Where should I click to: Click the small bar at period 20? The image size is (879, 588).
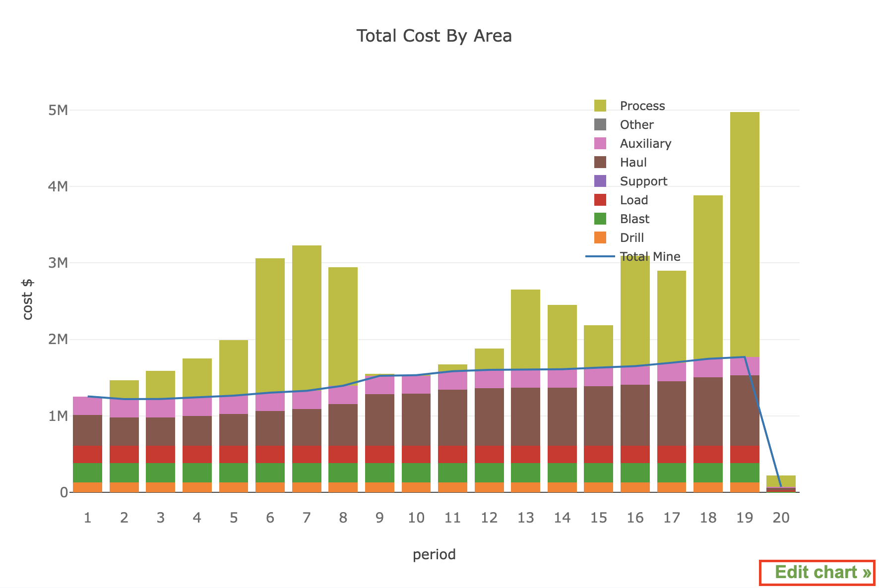point(781,481)
